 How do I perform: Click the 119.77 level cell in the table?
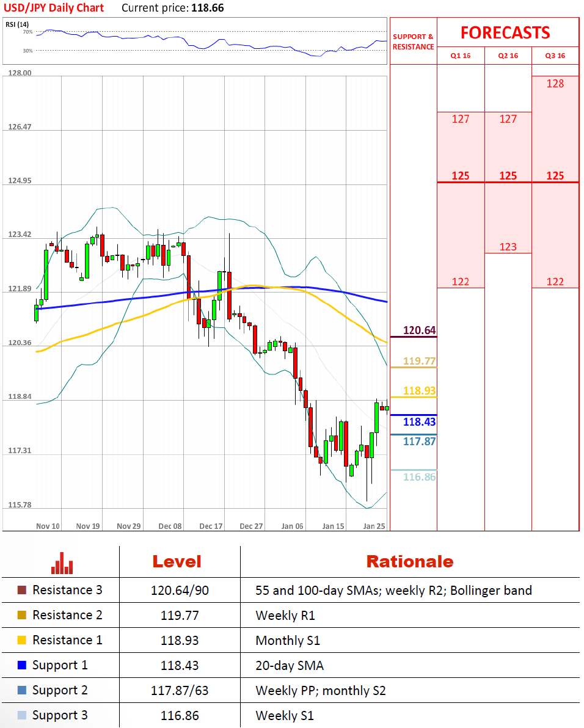(x=180, y=616)
